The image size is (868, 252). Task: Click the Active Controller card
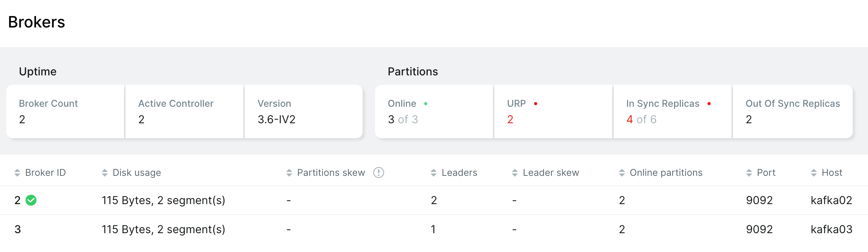pyautogui.click(x=184, y=111)
